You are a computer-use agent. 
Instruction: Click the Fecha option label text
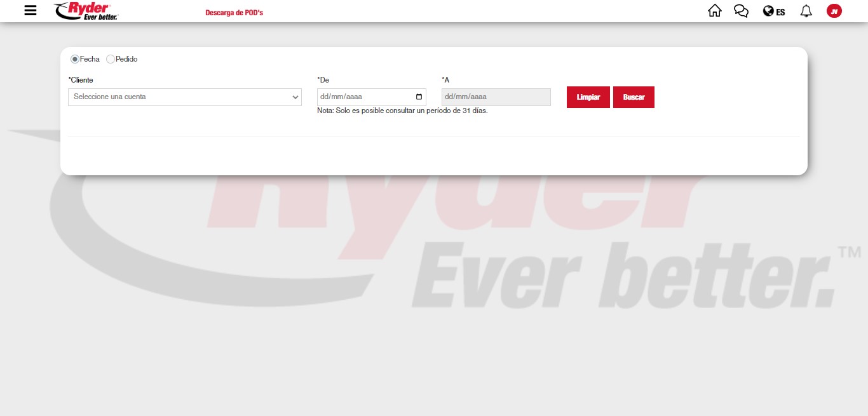tap(90, 59)
